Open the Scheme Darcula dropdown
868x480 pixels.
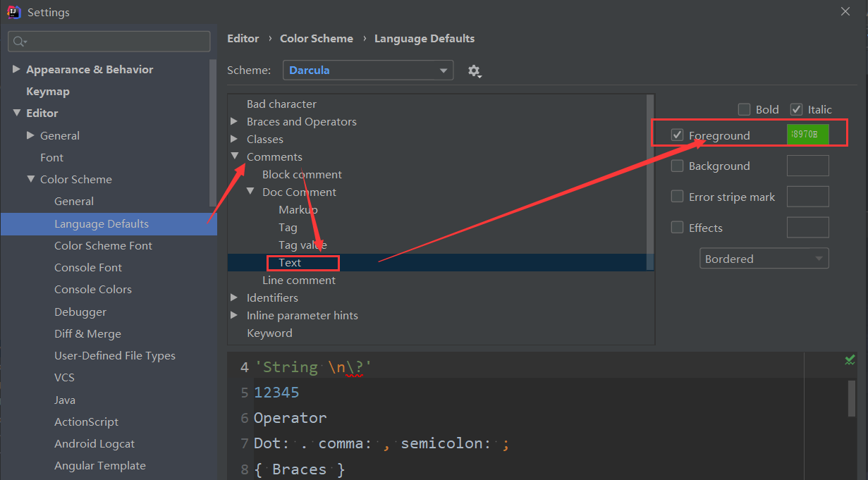point(368,70)
